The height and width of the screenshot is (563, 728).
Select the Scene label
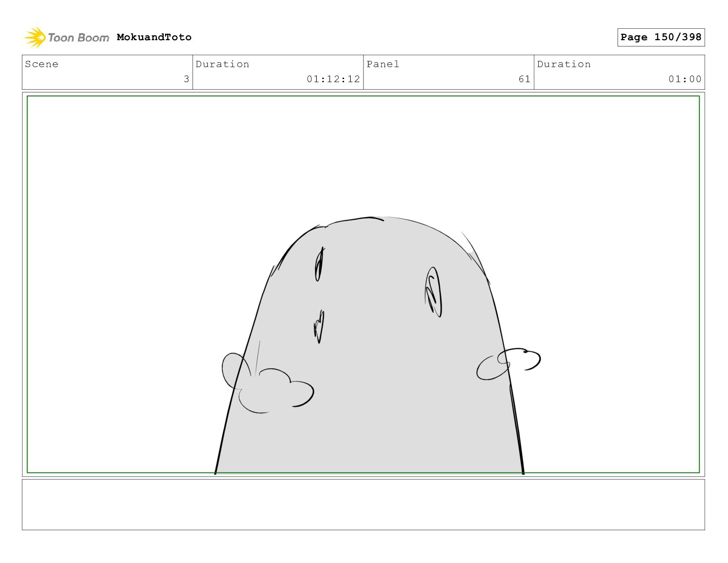click(x=41, y=64)
